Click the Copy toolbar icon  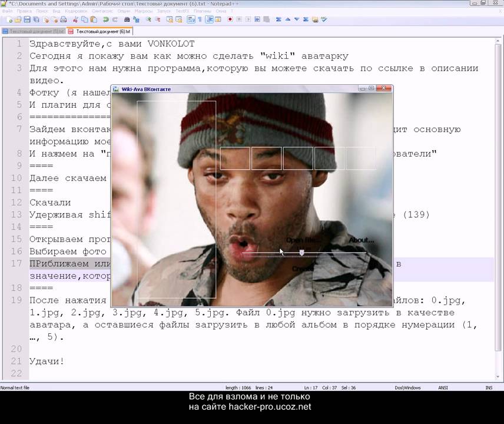click(85, 19)
